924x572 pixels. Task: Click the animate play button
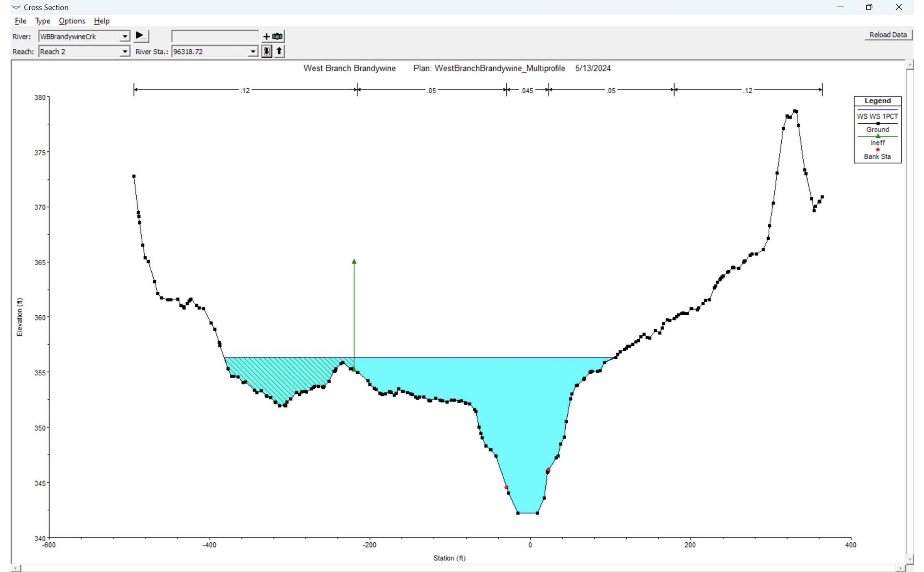coord(141,36)
